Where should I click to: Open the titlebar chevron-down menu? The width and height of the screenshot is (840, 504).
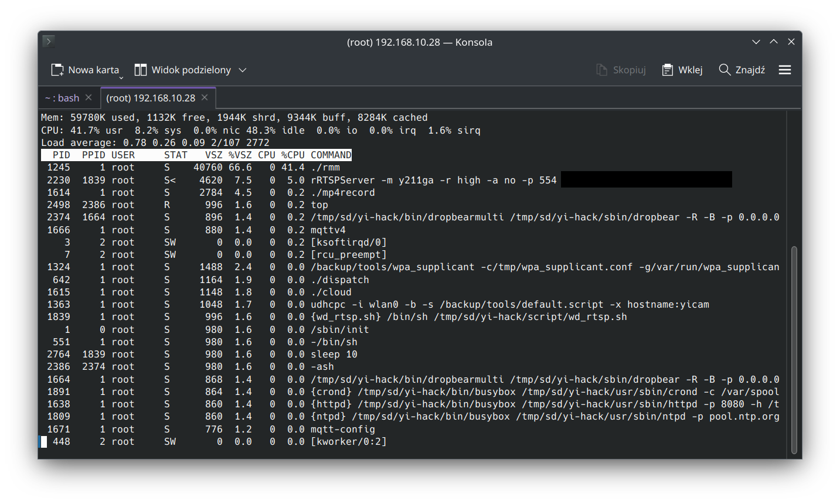coord(756,42)
